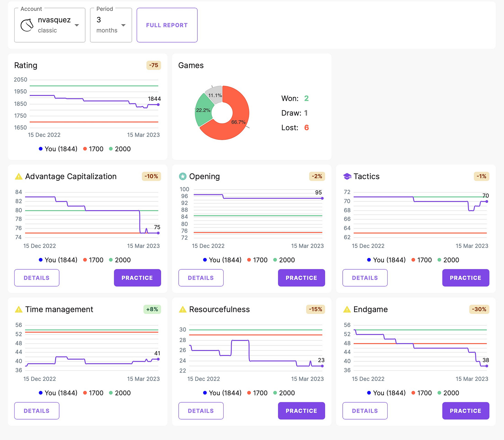Open Details for Time management
Image resolution: width=504 pixels, height=440 pixels.
[37, 411]
